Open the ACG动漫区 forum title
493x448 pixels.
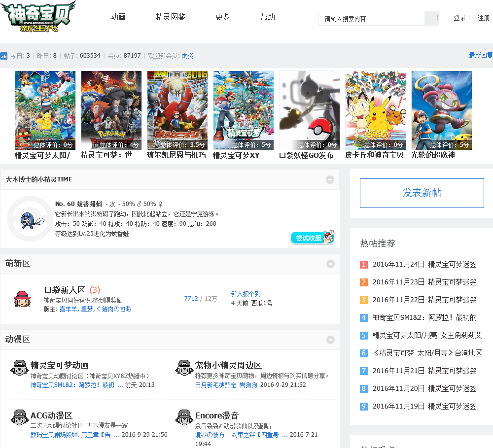tap(52, 415)
